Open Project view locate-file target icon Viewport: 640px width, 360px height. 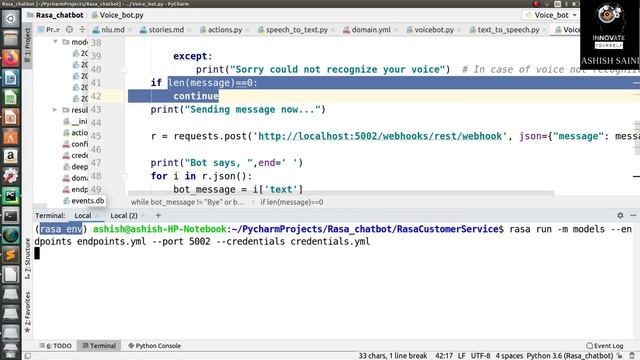pyautogui.click(x=69, y=29)
